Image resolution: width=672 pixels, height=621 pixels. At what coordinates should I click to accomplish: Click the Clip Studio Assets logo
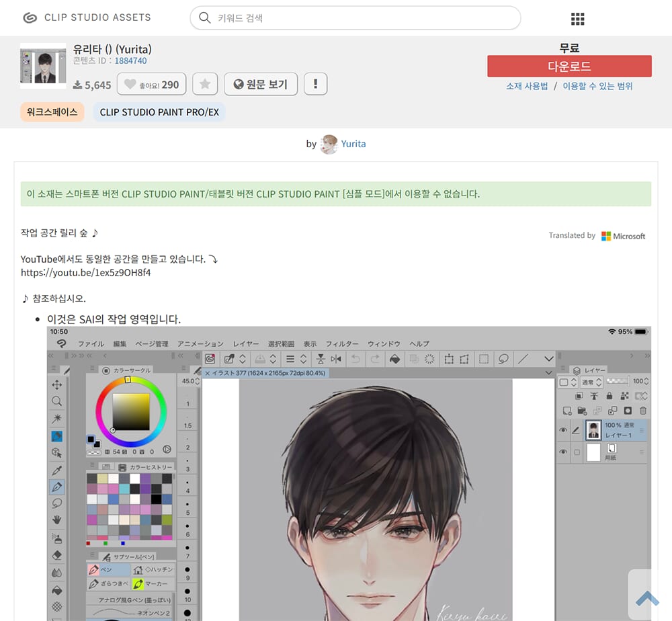[x=87, y=17]
